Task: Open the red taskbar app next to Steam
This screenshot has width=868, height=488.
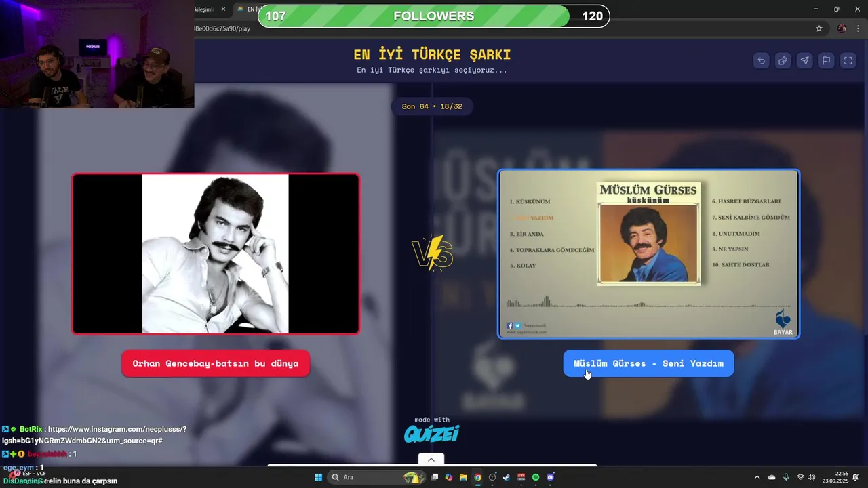Action: pyautogui.click(x=521, y=477)
